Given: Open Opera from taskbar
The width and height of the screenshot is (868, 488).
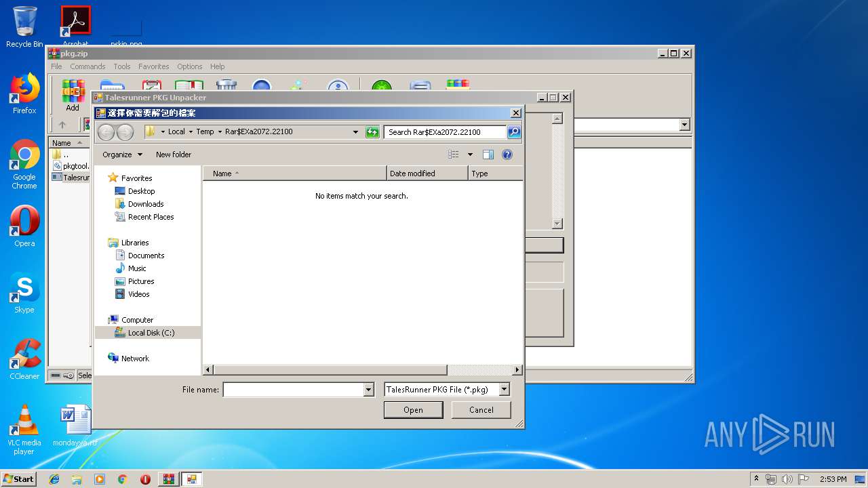Looking at the screenshot, I should (145, 479).
